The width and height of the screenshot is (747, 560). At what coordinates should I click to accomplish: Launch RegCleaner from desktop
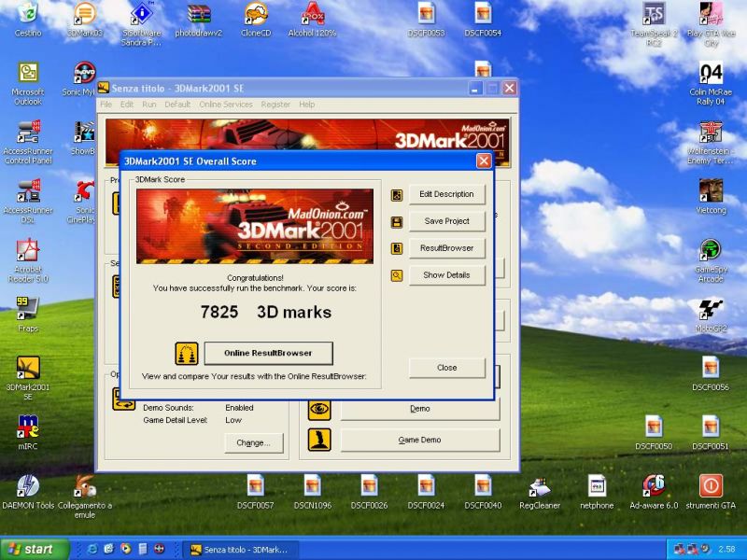tap(540, 493)
